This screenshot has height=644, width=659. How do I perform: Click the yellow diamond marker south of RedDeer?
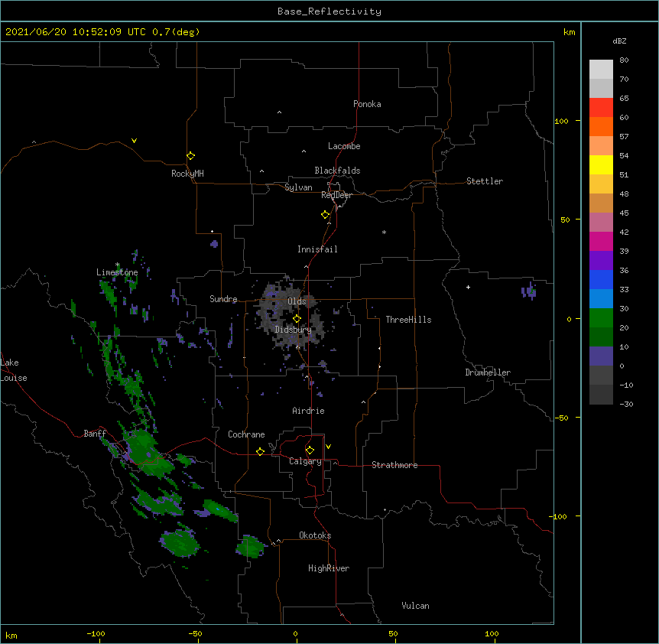pos(325,215)
